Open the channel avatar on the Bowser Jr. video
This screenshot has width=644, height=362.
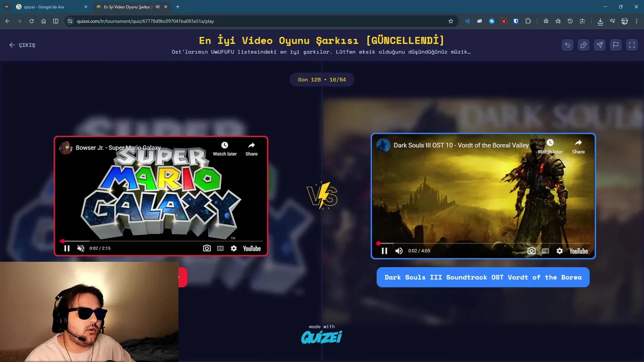66,148
